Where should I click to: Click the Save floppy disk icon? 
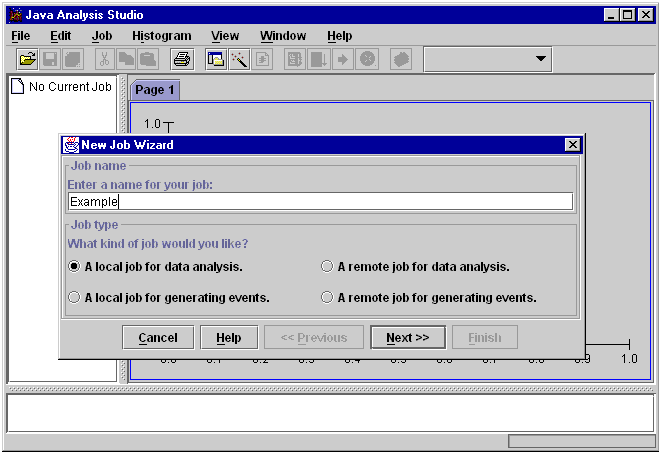50,60
